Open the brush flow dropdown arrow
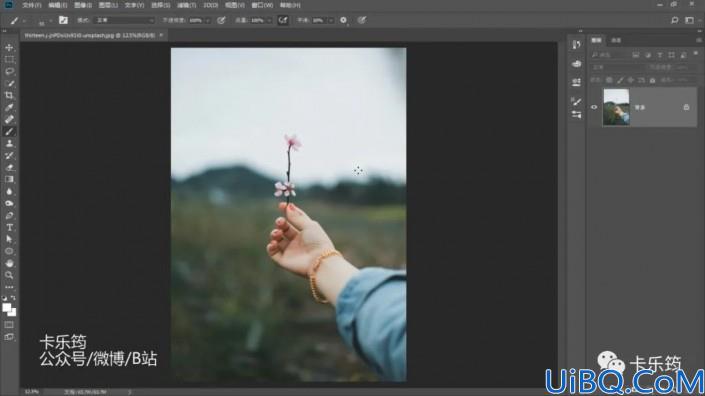This screenshot has width=705, height=396. pyautogui.click(x=269, y=21)
